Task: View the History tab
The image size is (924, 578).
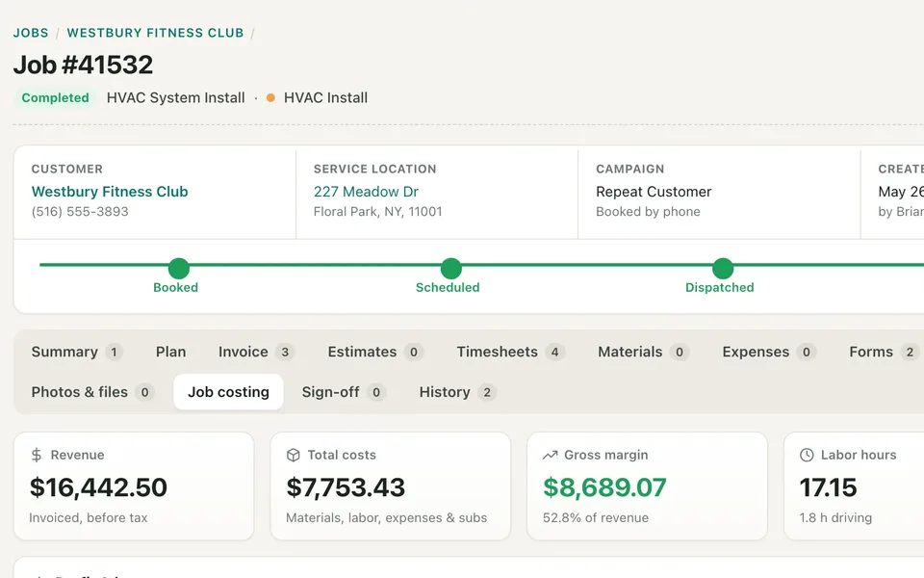Action: coord(457,392)
